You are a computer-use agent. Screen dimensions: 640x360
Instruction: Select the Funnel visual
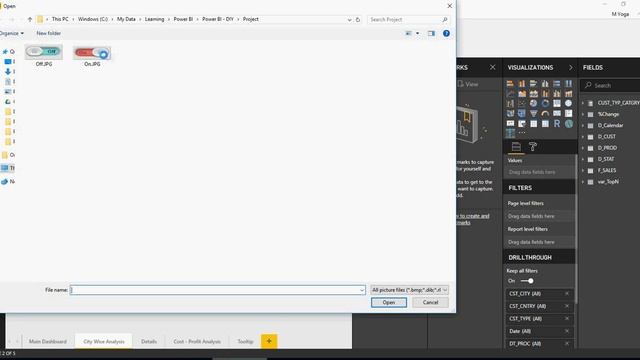pos(533,113)
